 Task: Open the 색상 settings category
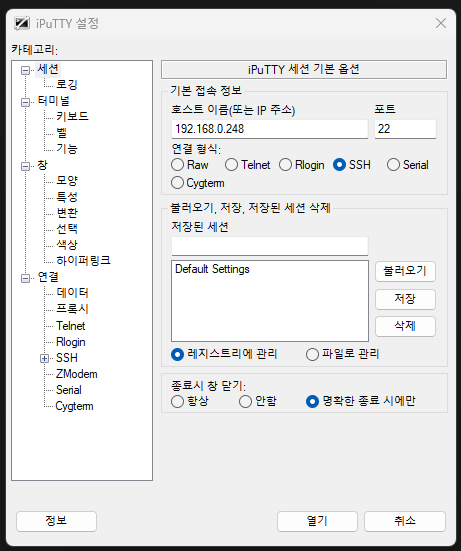(x=67, y=245)
